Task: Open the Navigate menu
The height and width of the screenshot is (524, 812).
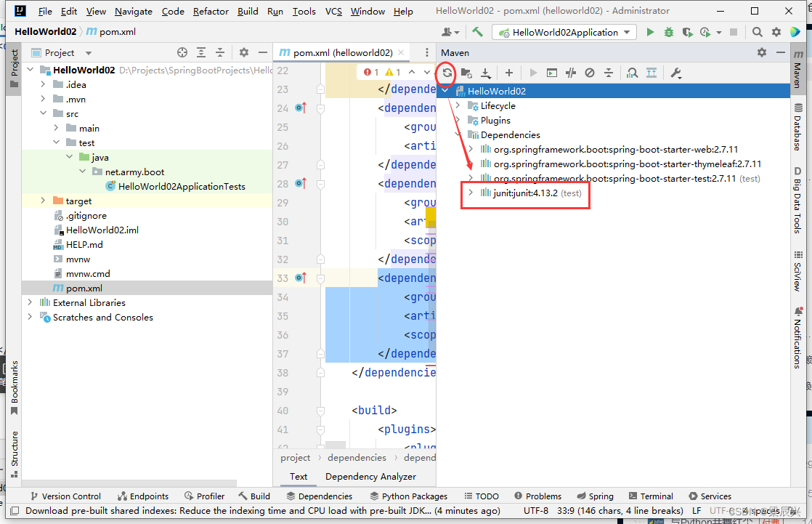Action: point(134,11)
